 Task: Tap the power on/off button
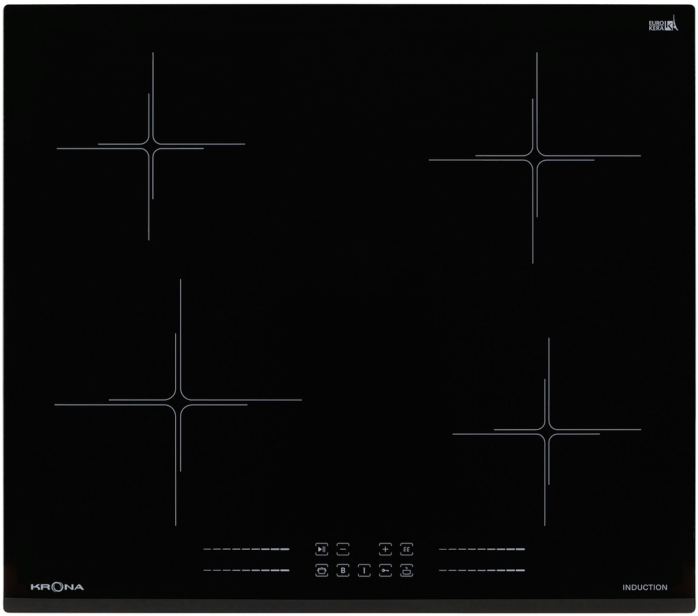pyautogui.click(x=364, y=571)
